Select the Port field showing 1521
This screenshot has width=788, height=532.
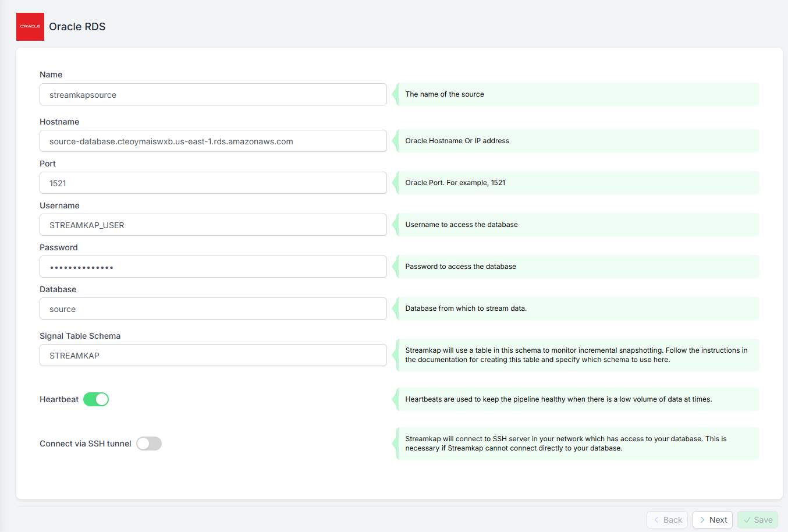point(213,183)
